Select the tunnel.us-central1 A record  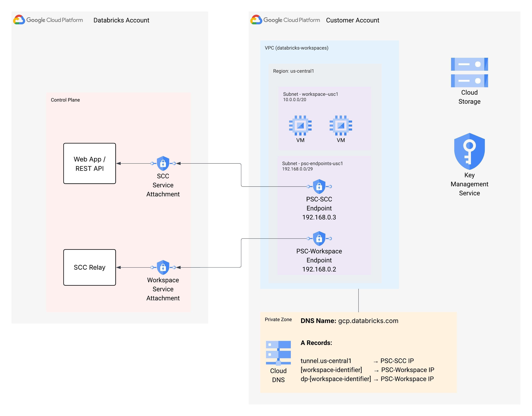(326, 361)
